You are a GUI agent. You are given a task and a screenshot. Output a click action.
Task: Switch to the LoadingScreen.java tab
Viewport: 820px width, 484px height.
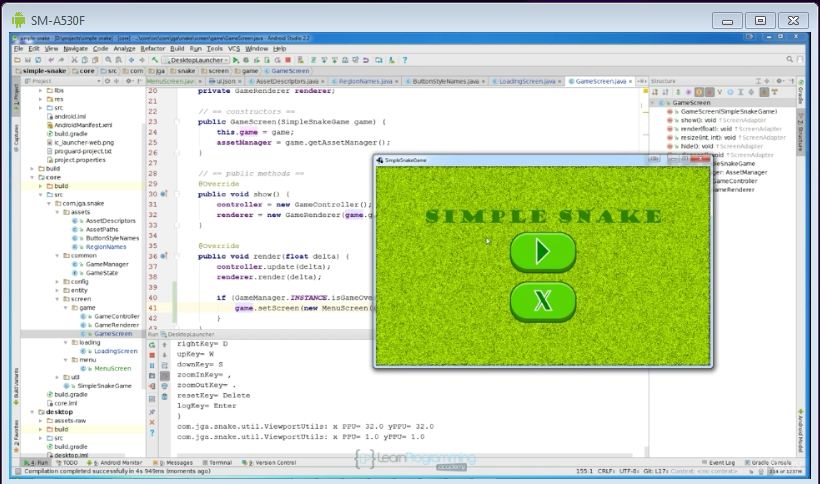[x=525, y=81]
